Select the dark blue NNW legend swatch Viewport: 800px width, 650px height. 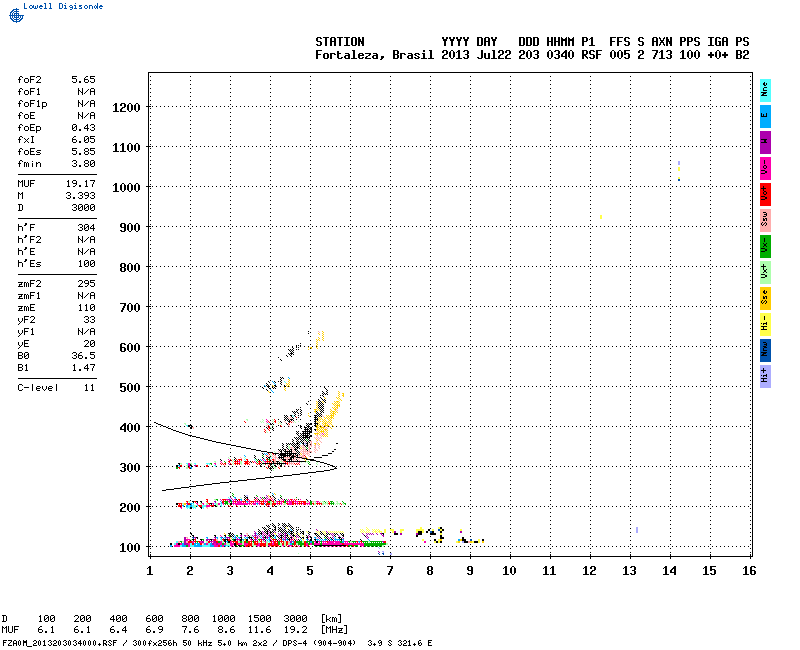tap(765, 351)
